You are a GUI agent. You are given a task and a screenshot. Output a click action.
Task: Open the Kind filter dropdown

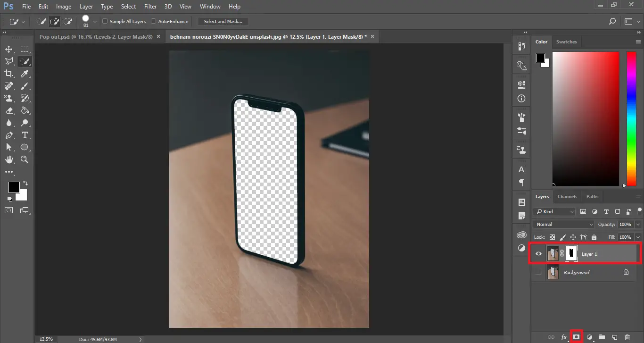(x=554, y=211)
